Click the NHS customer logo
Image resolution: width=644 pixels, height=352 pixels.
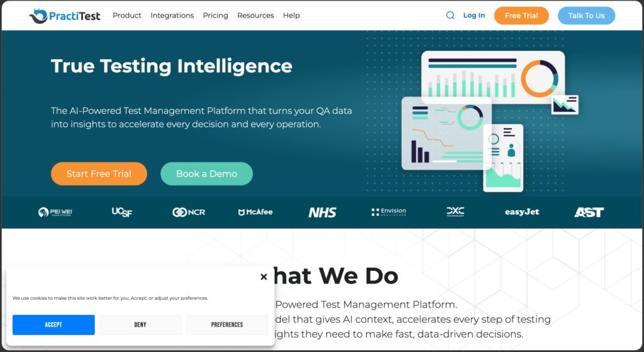[323, 212]
